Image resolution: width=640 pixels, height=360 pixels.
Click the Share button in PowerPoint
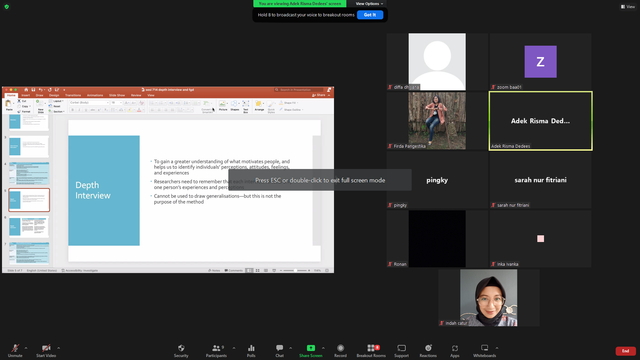(320, 95)
